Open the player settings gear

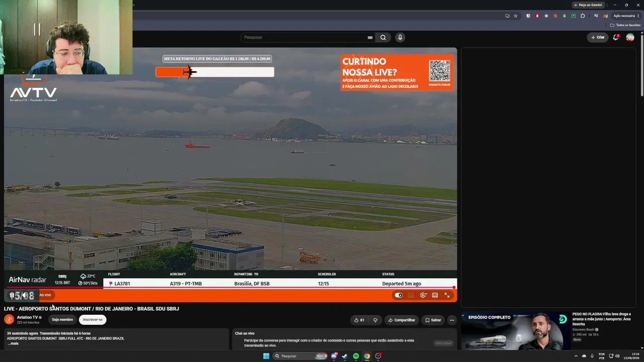pos(423,295)
